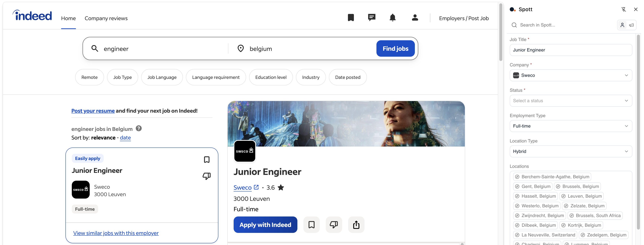Open saved jobs bookmark icon in header
This screenshot has width=644, height=245.
coord(351,18)
